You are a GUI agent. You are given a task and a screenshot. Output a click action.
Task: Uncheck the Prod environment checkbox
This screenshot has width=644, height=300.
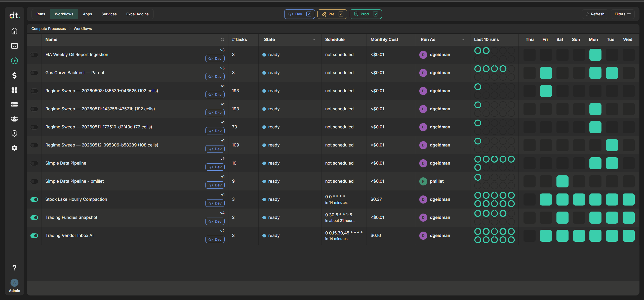tap(375, 14)
